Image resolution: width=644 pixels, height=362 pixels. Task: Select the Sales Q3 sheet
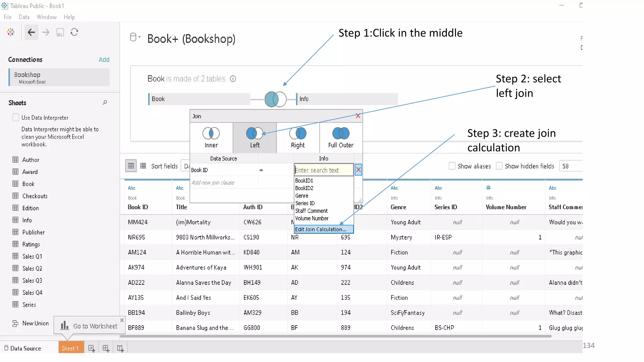point(32,281)
